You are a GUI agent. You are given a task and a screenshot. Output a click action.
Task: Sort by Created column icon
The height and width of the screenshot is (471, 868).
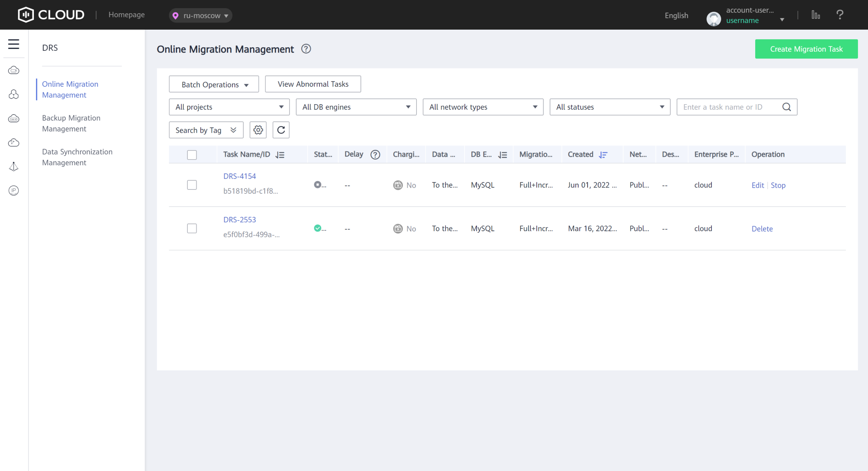(x=603, y=155)
